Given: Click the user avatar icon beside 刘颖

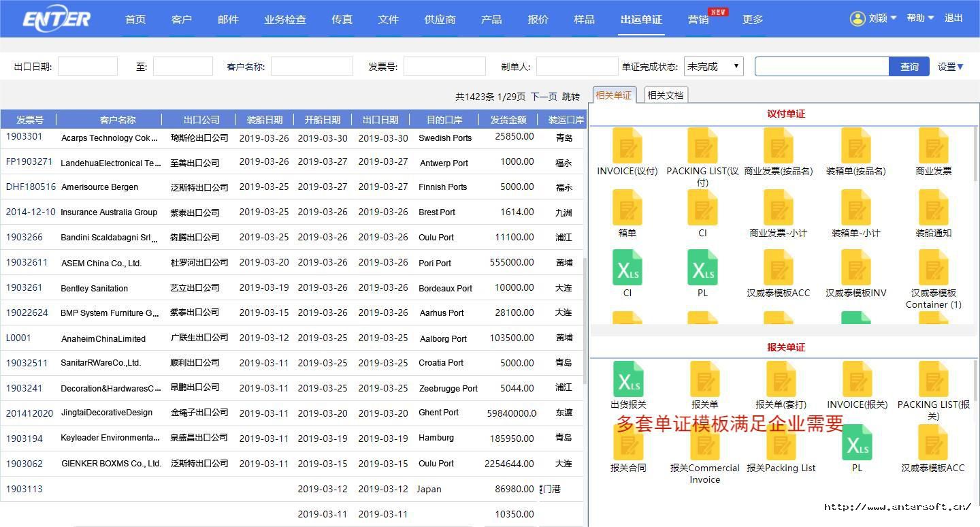Looking at the screenshot, I should [857, 18].
